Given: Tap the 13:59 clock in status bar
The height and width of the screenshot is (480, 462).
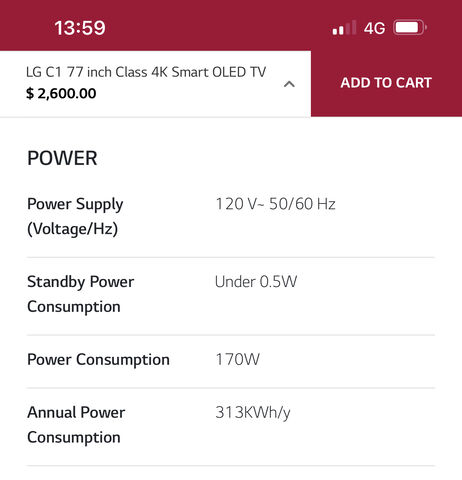Looking at the screenshot, I should 80,28.
